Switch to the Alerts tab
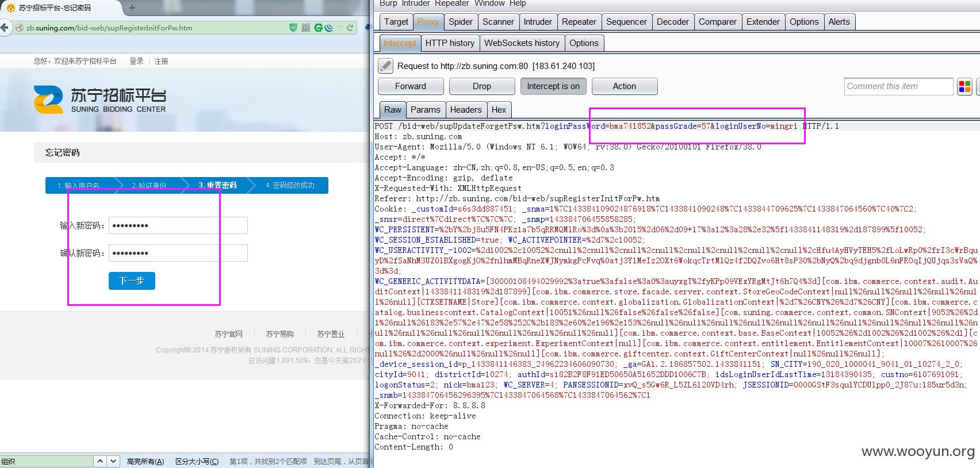This screenshot has height=468, width=980. pos(839,22)
